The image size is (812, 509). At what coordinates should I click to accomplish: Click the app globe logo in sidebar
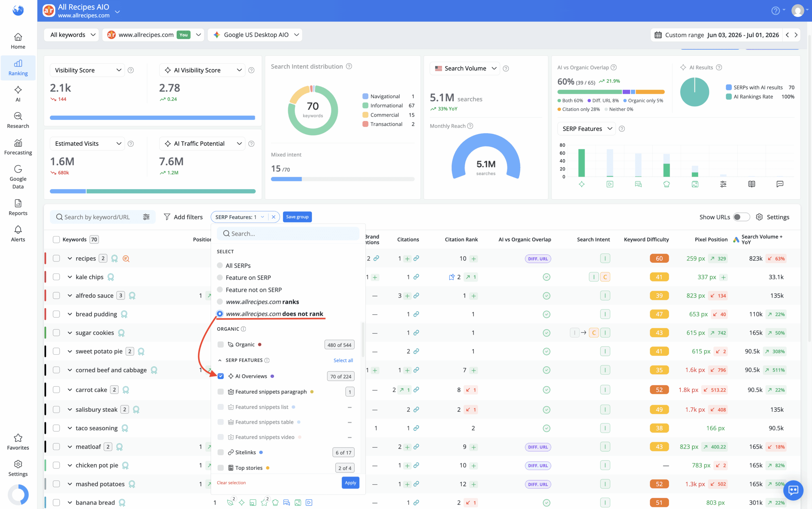[x=18, y=10]
